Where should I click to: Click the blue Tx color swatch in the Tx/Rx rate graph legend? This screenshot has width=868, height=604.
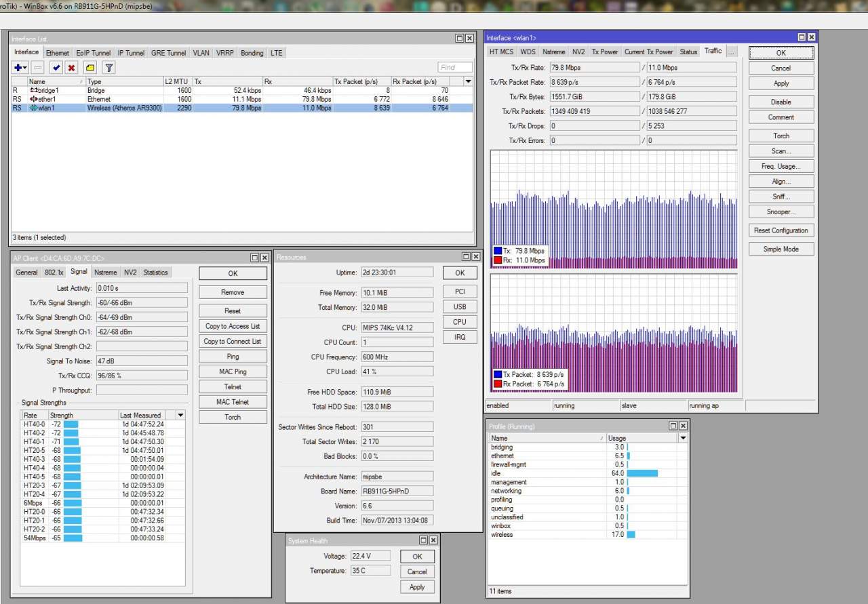(x=498, y=251)
